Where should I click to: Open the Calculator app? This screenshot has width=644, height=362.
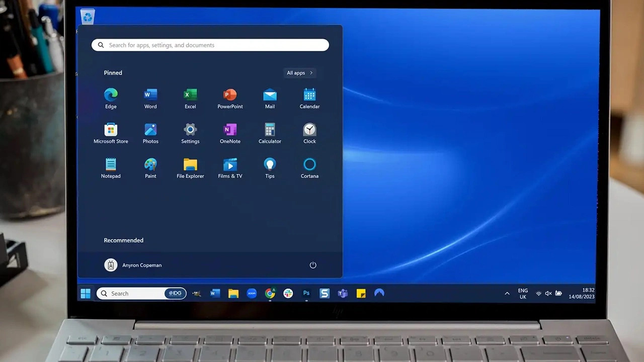click(270, 133)
